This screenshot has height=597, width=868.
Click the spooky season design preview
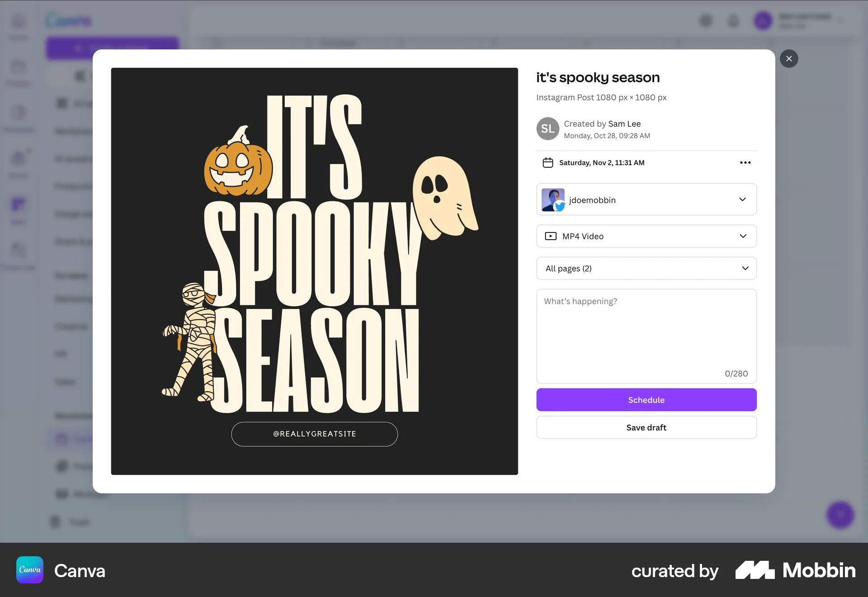point(314,271)
